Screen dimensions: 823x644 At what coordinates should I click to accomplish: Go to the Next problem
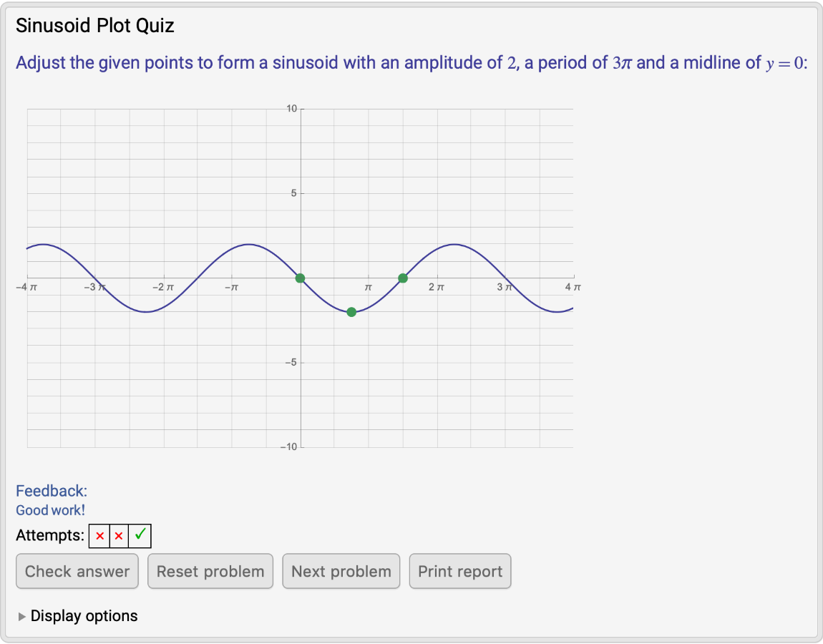341,571
